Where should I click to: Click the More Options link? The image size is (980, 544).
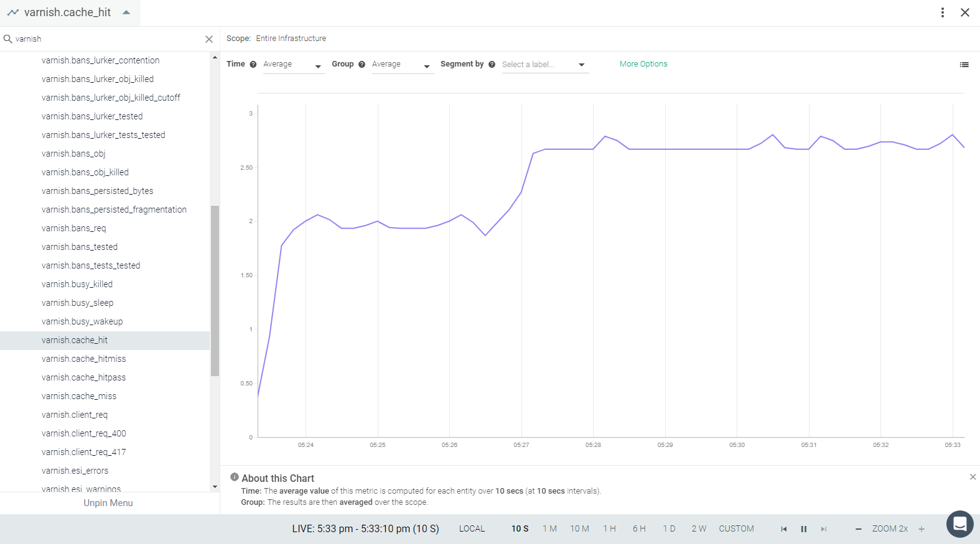point(643,64)
